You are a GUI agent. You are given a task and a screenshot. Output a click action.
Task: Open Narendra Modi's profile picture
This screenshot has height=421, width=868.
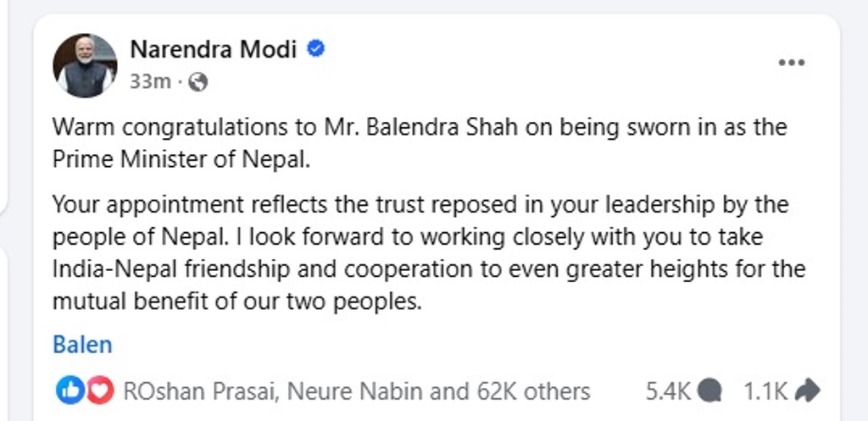coord(85,65)
